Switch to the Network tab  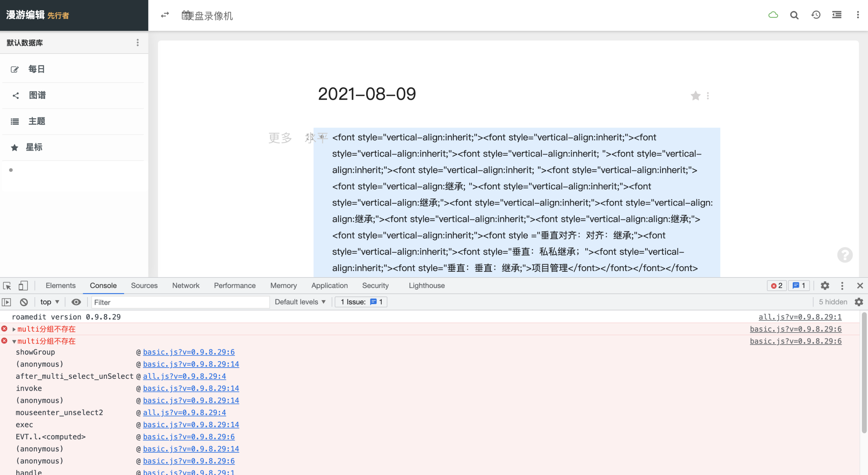tap(185, 286)
